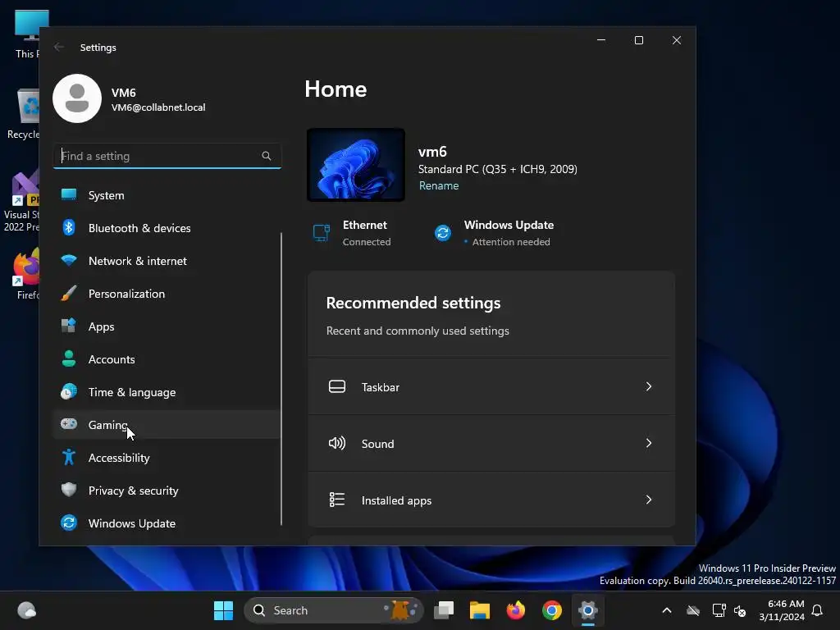Click the Installed apps list icon

(x=337, y=500)
